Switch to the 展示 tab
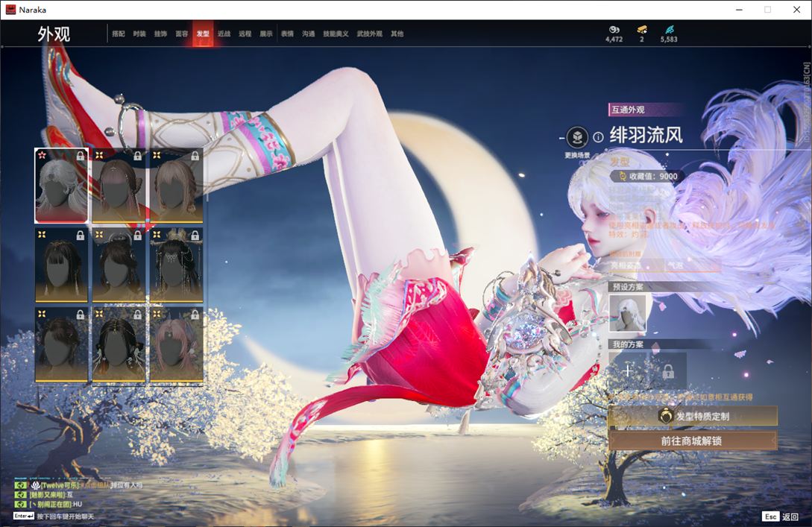The width and height of the screenshot is (812, 527). 266,34
